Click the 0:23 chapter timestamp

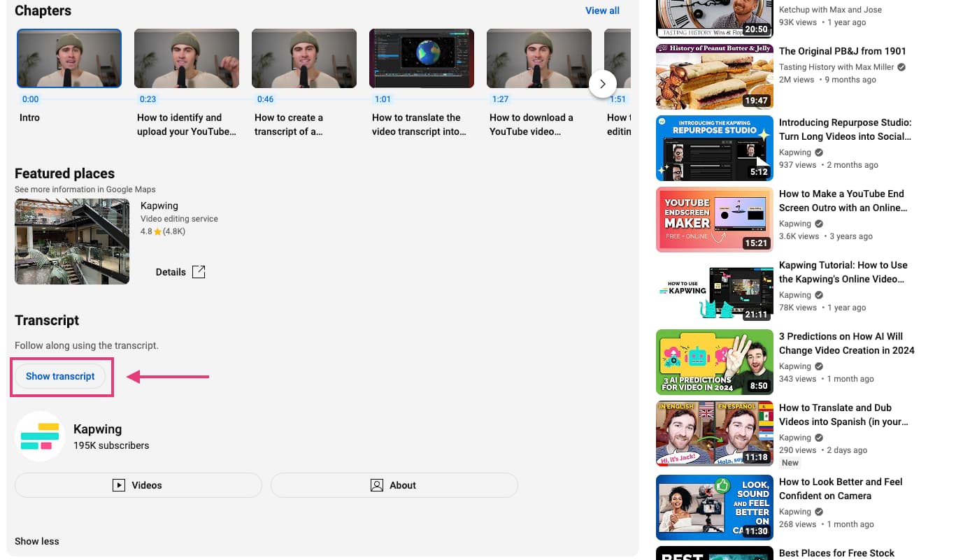(148, 99)
